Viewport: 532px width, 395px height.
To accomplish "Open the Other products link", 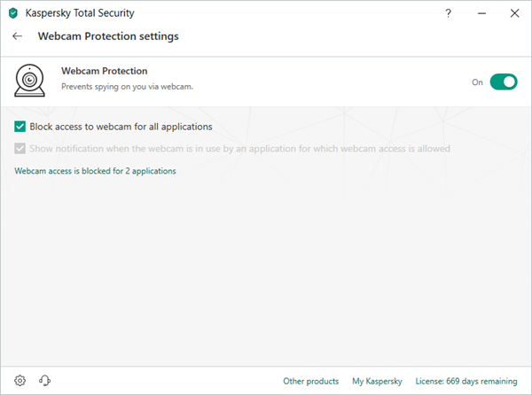I will click(x=310, y=381).
